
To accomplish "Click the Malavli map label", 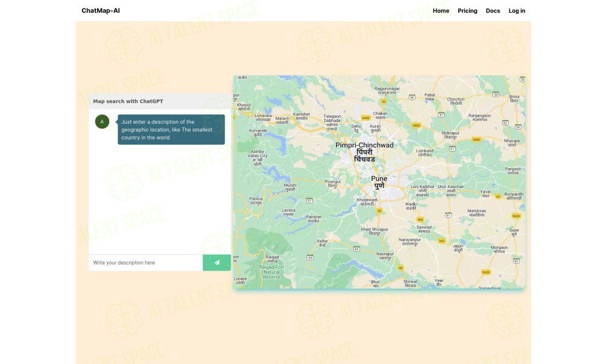I will click(x=282, y=120).
